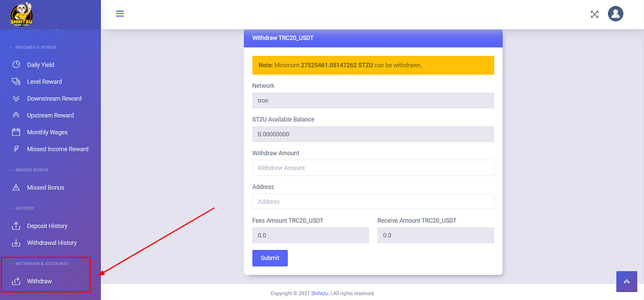Click the Monthly Wages calendar icon

point(16,132)
